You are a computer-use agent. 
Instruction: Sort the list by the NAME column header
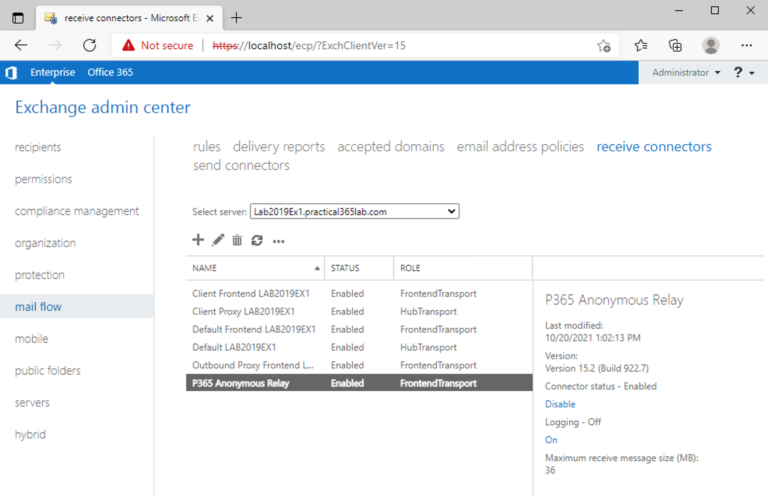pos(255,268)
